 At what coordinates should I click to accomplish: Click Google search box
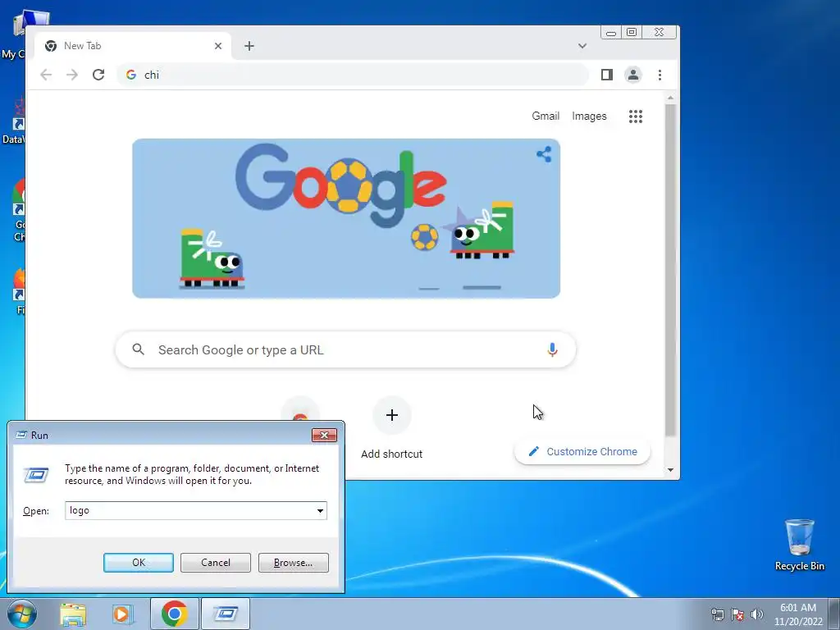(x=345, y=349)
